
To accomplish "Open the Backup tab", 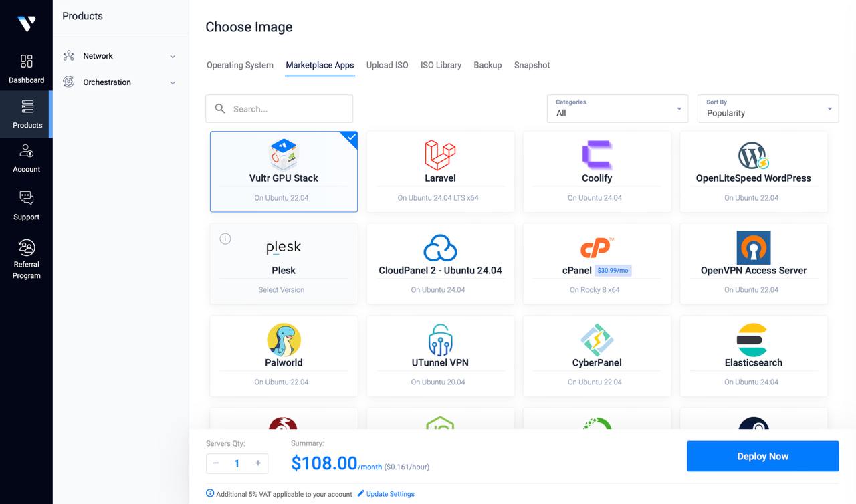I will pos(488,65).
